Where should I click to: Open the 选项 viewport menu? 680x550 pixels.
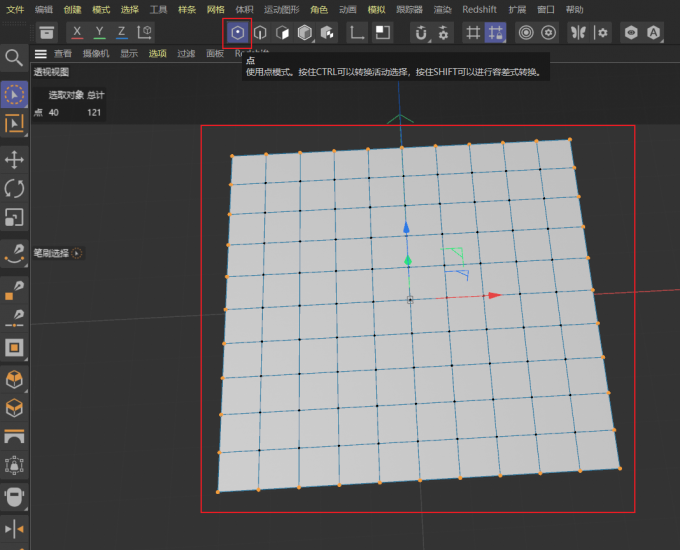[x=157, y=53]
